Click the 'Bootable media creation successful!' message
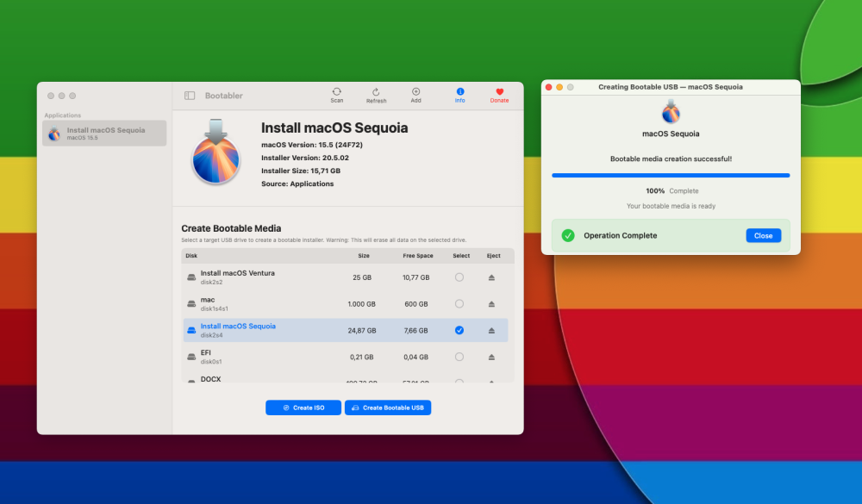The image size is (862, 504). point(671,159)
